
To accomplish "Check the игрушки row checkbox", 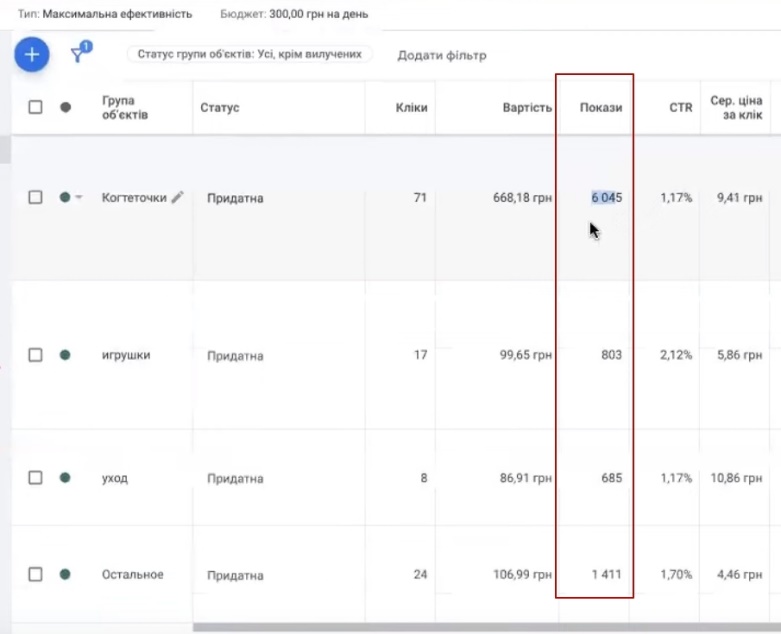I will 36,354.
